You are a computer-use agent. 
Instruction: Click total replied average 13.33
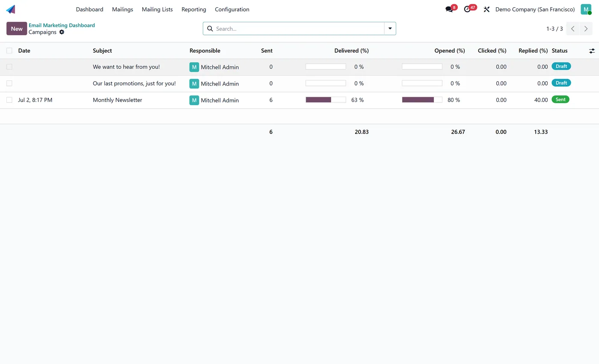point(541,132)
